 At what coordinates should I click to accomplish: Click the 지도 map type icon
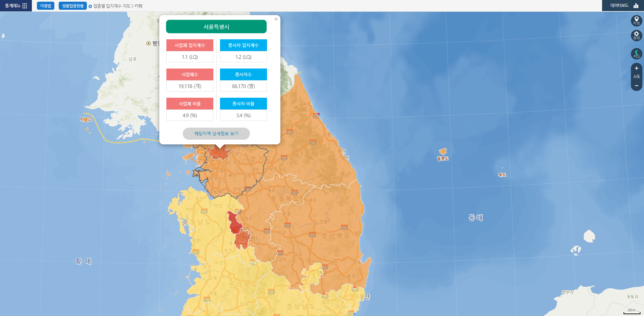(x=636, y=54)
